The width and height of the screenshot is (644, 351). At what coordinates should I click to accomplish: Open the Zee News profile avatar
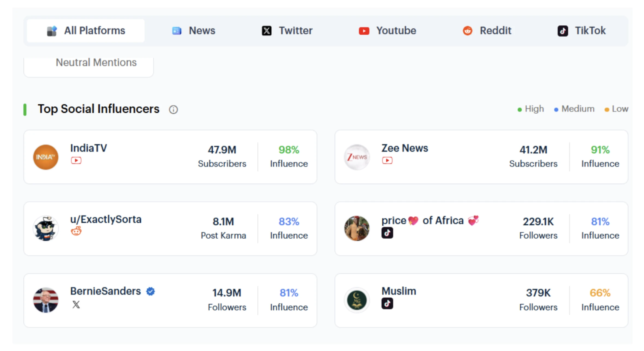tap(357, 157)
